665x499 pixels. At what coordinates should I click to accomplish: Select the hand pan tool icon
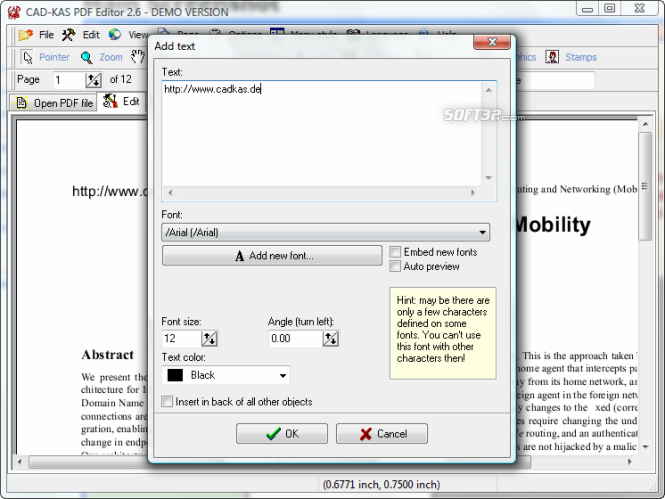pos(138,57)
